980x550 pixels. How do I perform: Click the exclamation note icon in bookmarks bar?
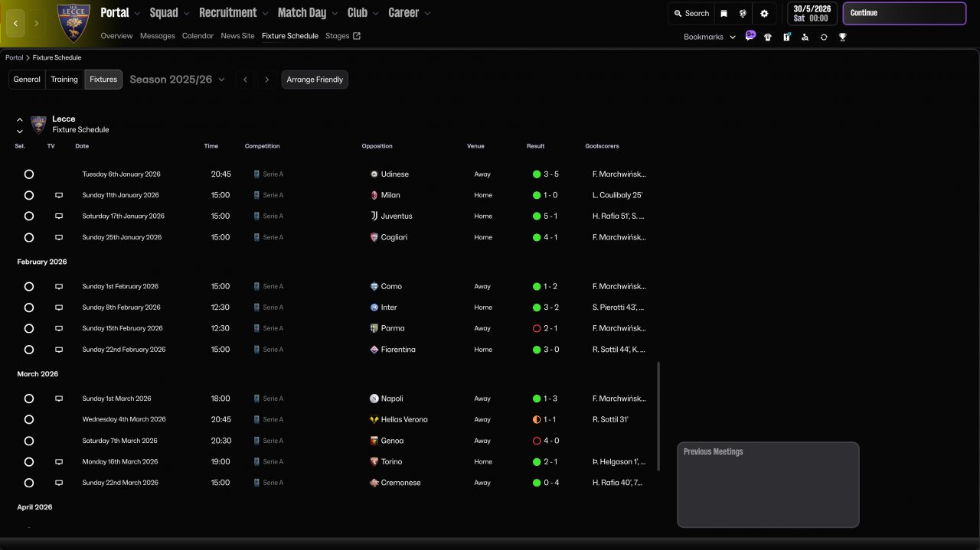click(x=786, y=37)
